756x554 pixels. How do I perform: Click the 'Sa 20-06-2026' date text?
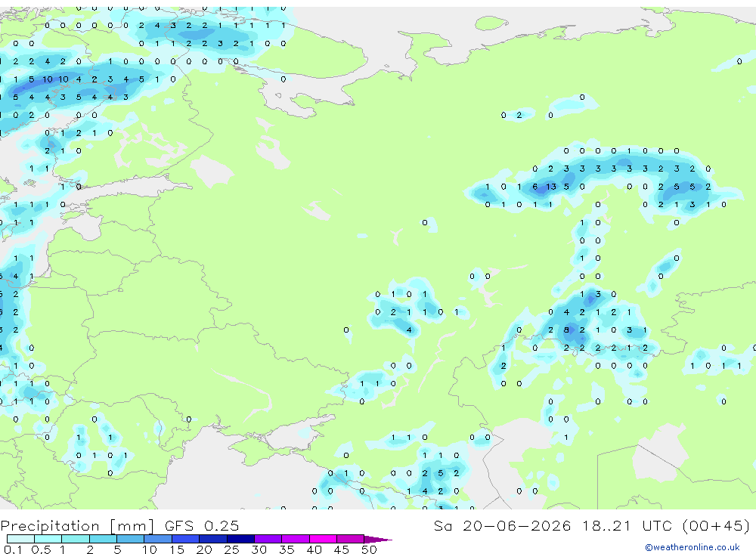point(502,526)
